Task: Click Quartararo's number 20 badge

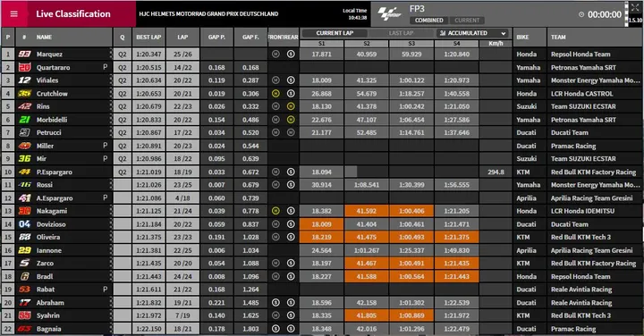Action: click(25, 67)
